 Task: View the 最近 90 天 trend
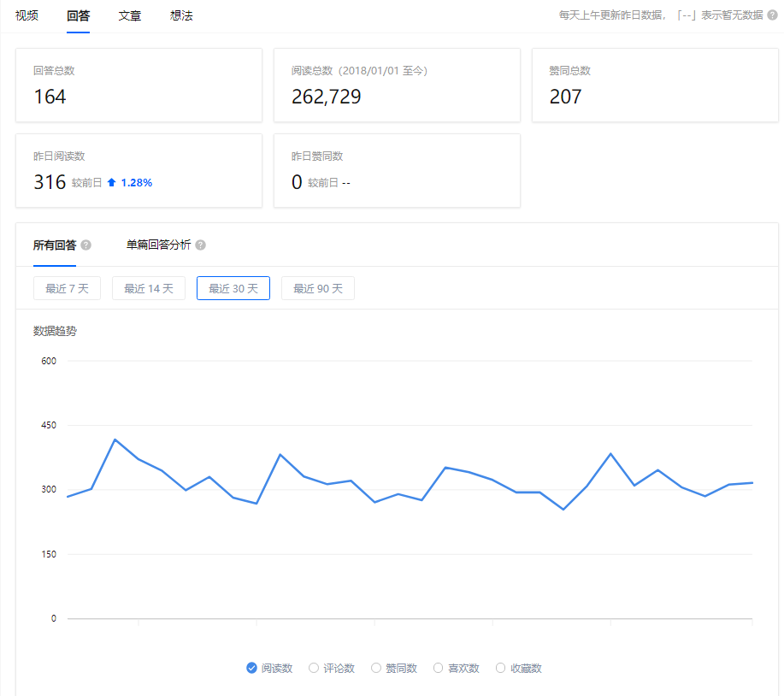tap(317, 288)
